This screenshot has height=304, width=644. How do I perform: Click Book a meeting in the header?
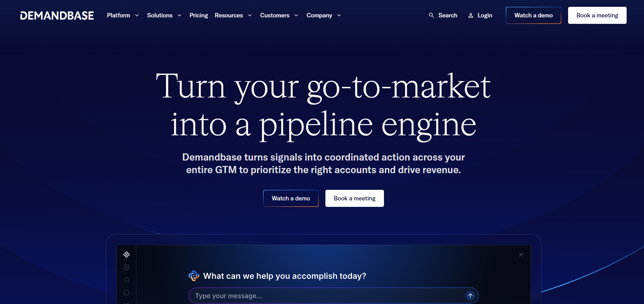(x=597, y=15)
